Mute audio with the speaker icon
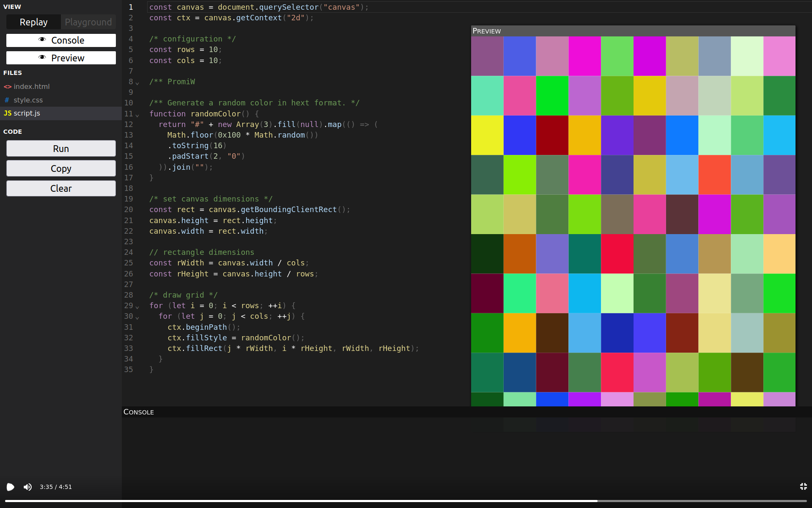The height and width of the screenshot is (508, 812). [x=27, y=487]
